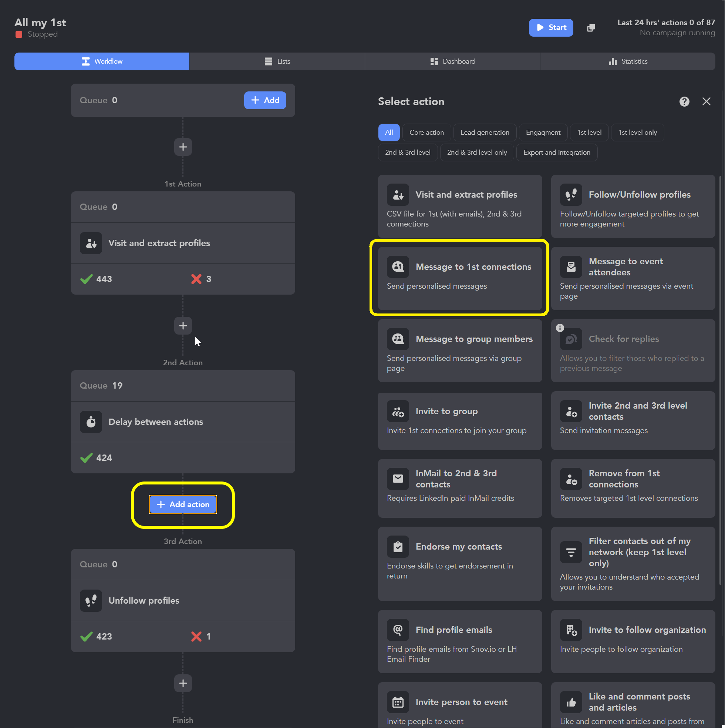
Task: Select Follow/Unfollow profiles card icon
Action: (571, 194)
